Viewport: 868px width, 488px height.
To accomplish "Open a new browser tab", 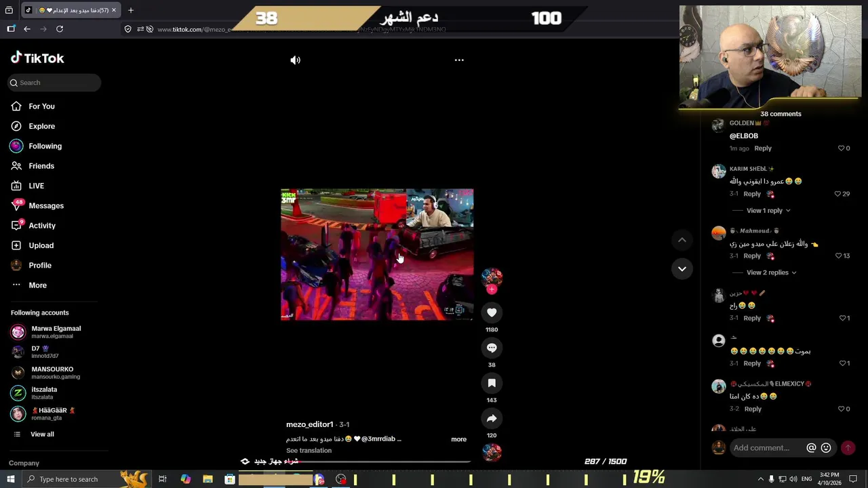I will [131, 10].
